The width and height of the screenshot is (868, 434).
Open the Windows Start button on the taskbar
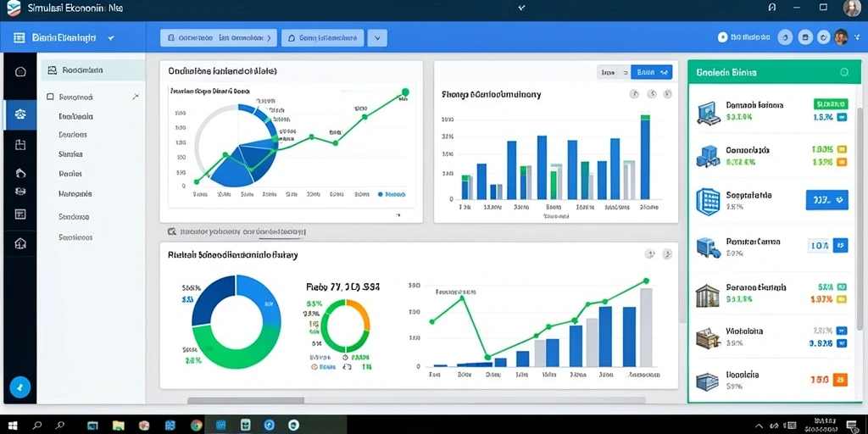coord(13,426)
